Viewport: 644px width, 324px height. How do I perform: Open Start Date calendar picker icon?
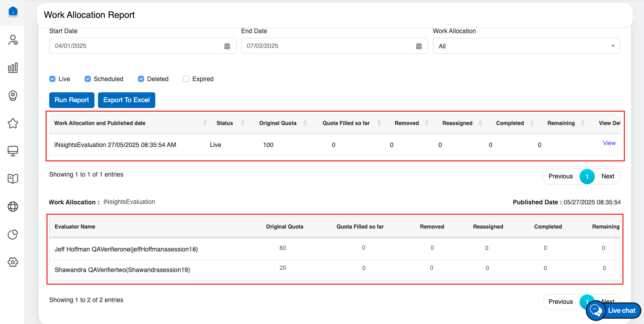click(x=227, y=46)
